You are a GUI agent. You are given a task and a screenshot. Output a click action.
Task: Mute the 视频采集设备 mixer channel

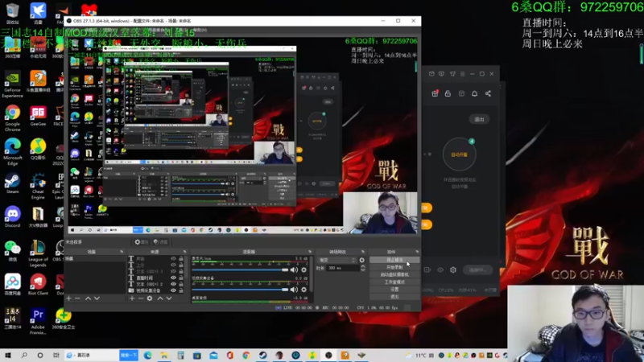click(x=294, y=290)
